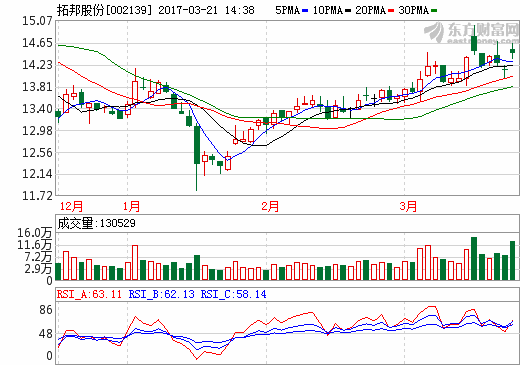Click the 86 RSI axis value
This screenshot has height=365, width=520.
tap(46, 310)
